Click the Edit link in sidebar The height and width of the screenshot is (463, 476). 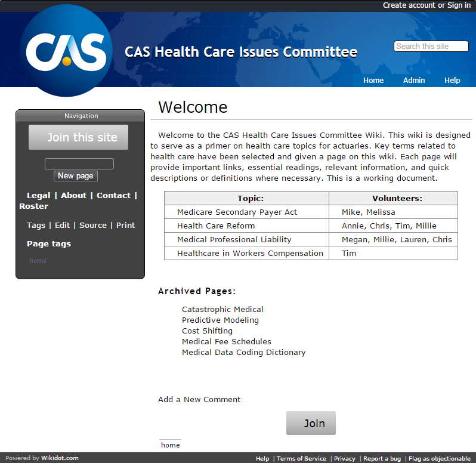click(62, 226)
